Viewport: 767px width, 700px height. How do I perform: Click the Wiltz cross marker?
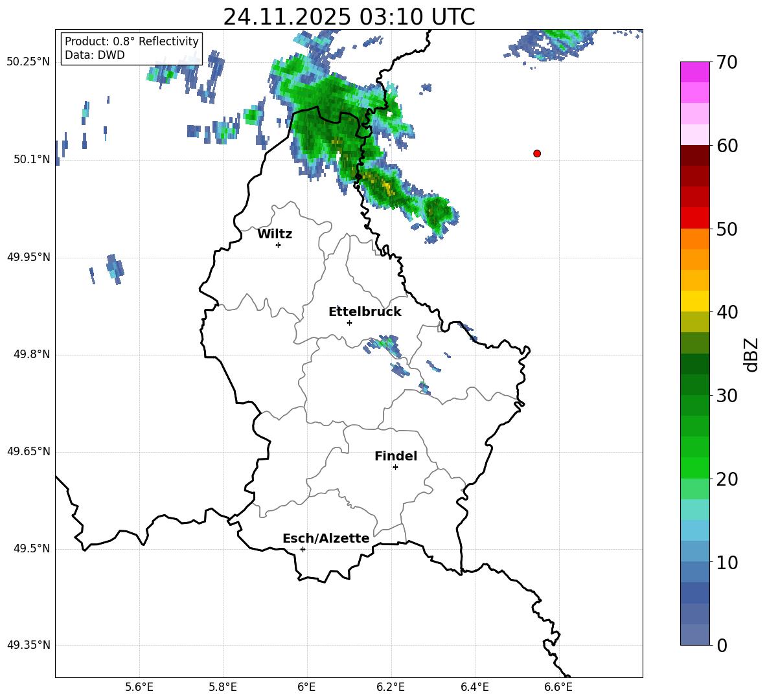coord(279,245)
